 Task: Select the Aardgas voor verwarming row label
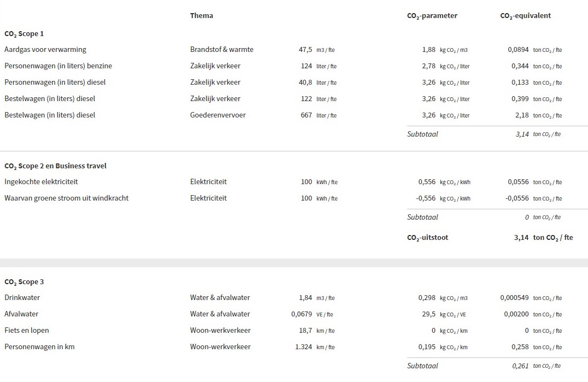pos(45,50)
